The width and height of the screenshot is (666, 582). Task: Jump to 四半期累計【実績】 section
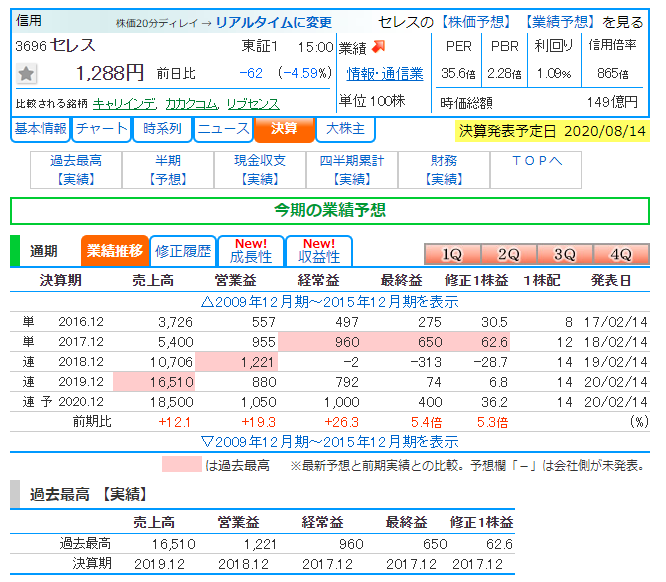[352, 170]
